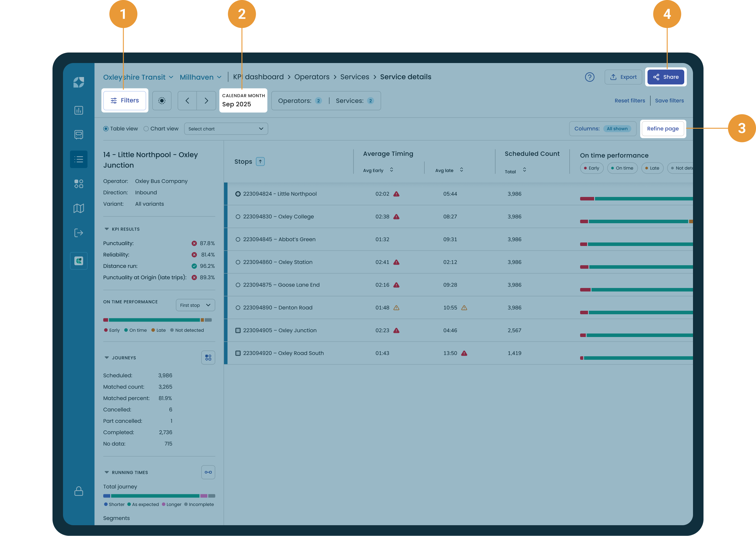The image size is (756, 536).
Task: Collapse the KPI Results section
Action: tap(106, 229)
